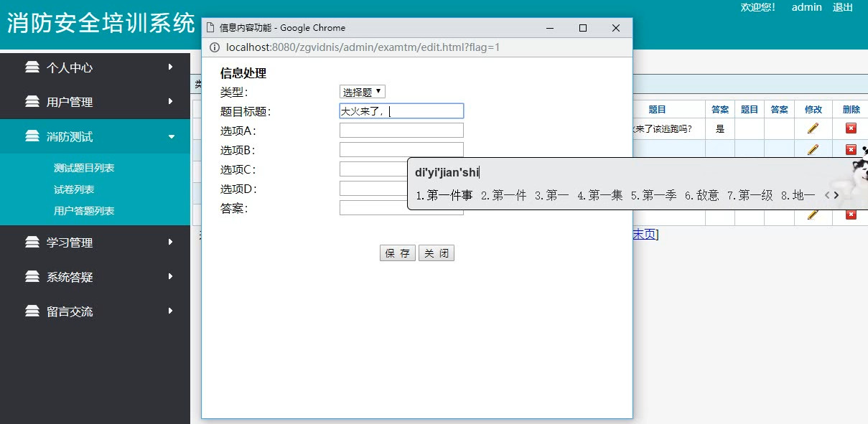Choose IME candidate 第一件
The height and width of the screenshot is (424, 868).
pyautogui.click(x=503, y=195)
